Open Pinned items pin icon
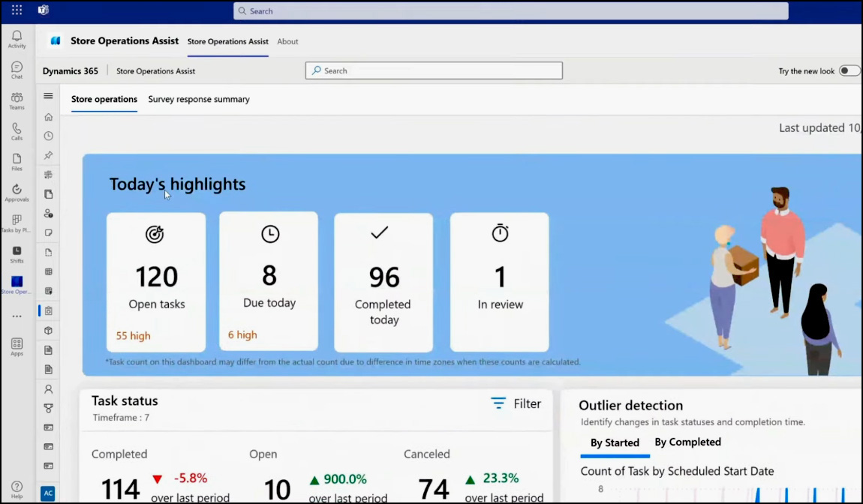 point(49,155)
